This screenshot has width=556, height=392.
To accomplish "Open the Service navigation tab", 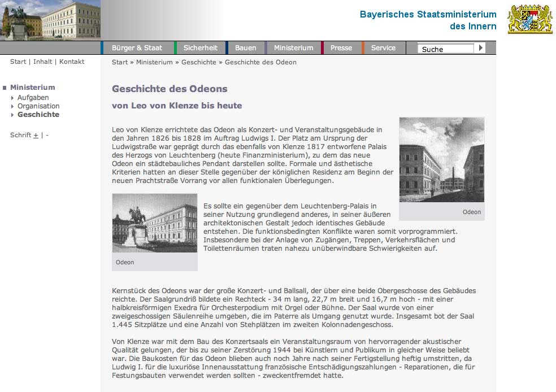I will tap(383, 48).
